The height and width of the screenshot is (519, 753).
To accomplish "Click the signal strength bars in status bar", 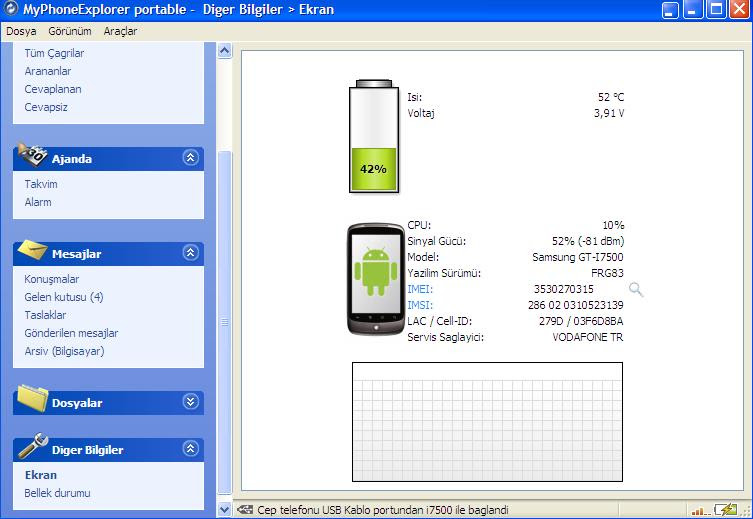I will tap(701, 510).
